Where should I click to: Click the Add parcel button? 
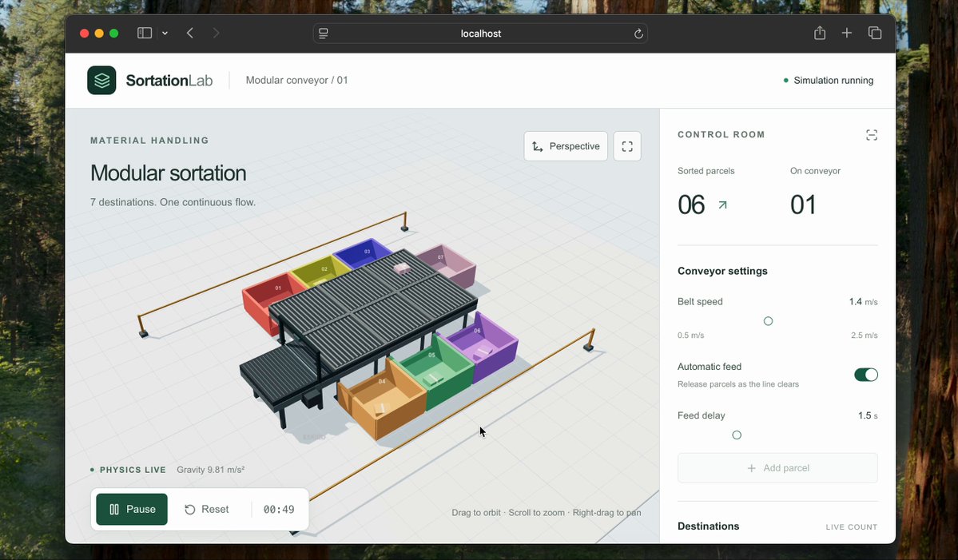click(x=777, y=468)
